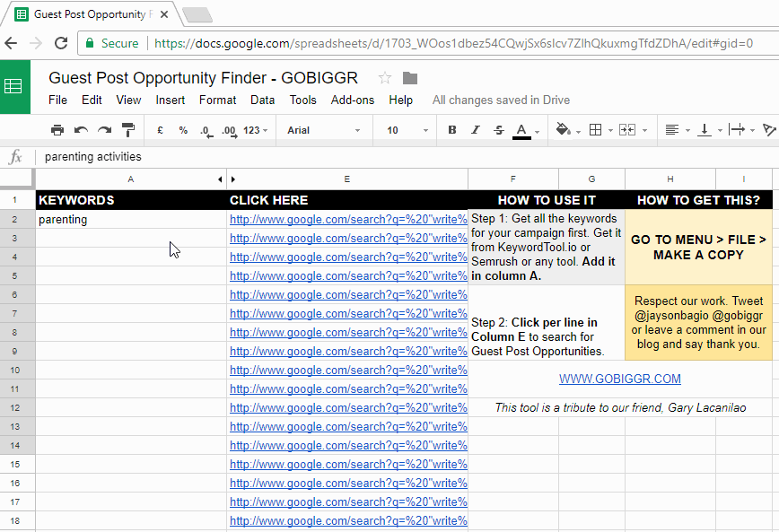Viewport: 779px width, 532px height.
Task: Close the Guest Post Opportunity tab
Action: click(x=164, y=14)
